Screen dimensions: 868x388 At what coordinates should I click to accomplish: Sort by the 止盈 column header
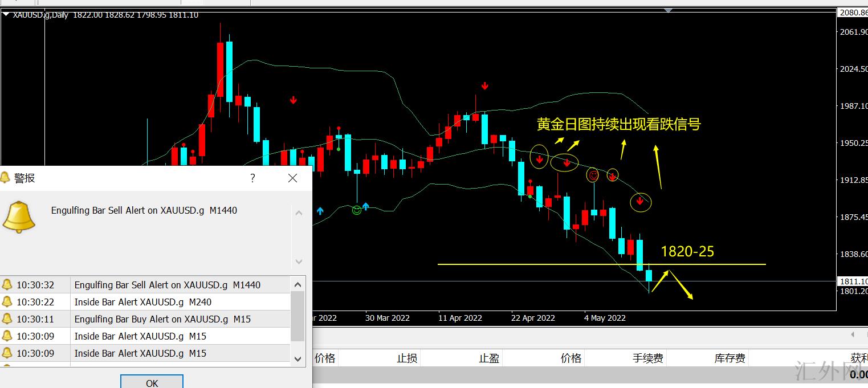click(x=489, y=358)
